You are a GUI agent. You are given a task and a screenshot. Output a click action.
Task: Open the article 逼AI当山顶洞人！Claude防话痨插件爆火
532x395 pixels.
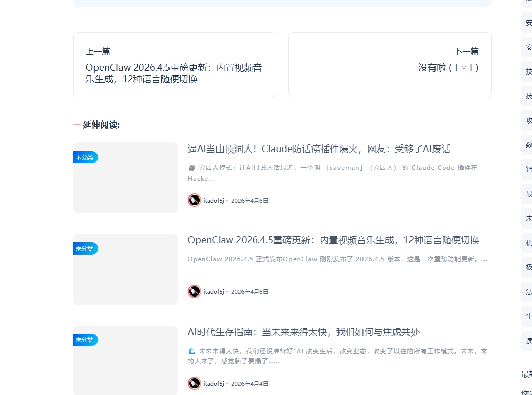point(319,149)
